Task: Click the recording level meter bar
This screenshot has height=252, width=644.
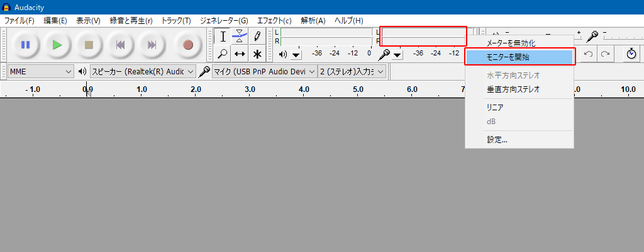Action: pyautogui.click(x=423, y=37)
